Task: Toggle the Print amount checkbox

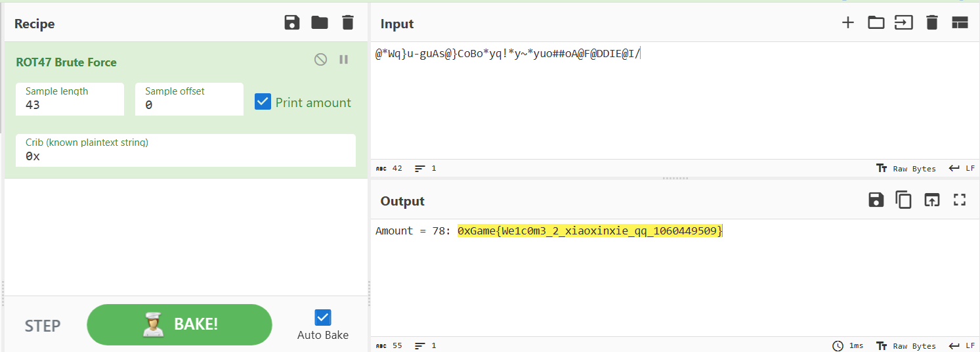Action: [263, 102]
